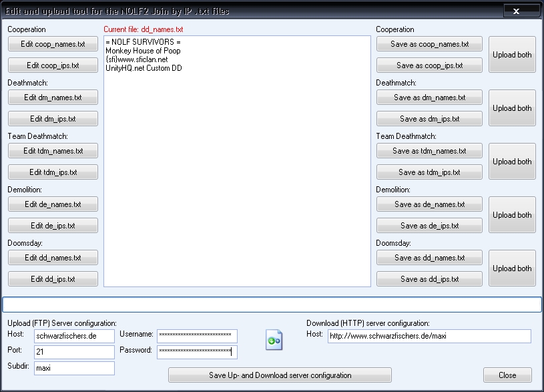Open coop_names.txt for editing
Image resolution: width=544 pixels, height=392 pixels.
click(x=53, y=44)
